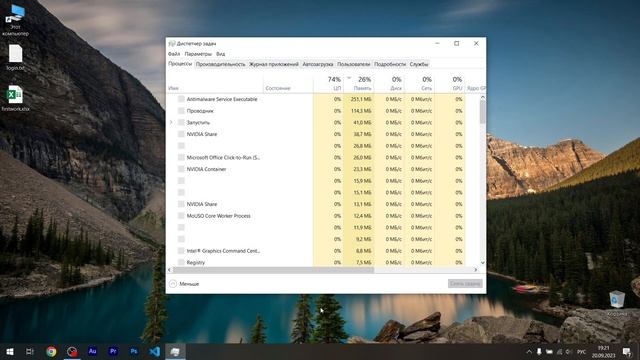The height and width of the screenshot is (360, 640).
Task: Select Intel Graphics Command Center process
Action: tap(223, 251)
